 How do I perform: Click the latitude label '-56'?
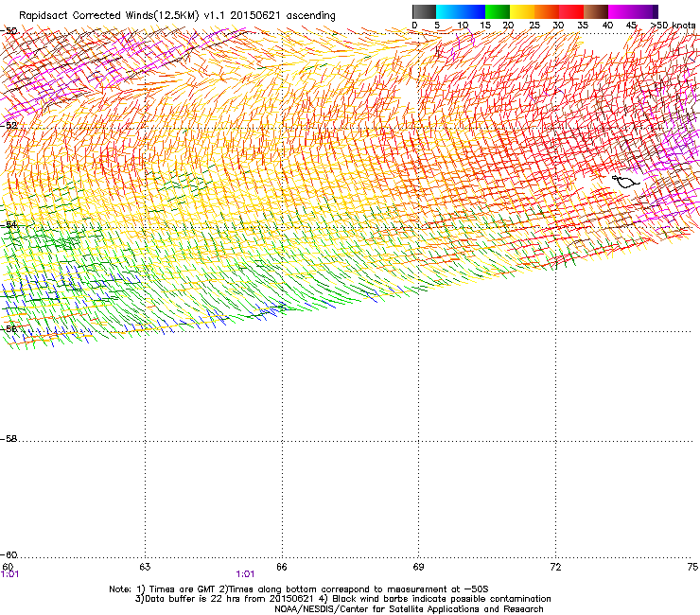click(9, 328)
